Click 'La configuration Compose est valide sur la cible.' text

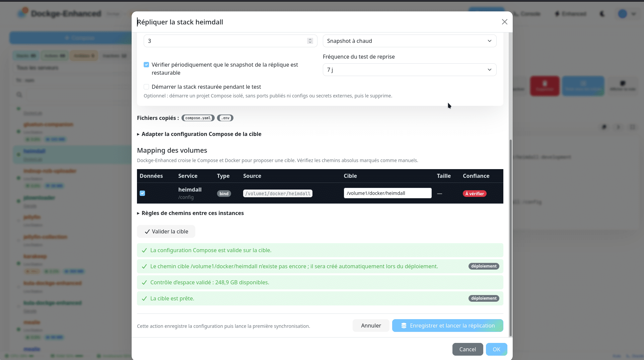211,250
